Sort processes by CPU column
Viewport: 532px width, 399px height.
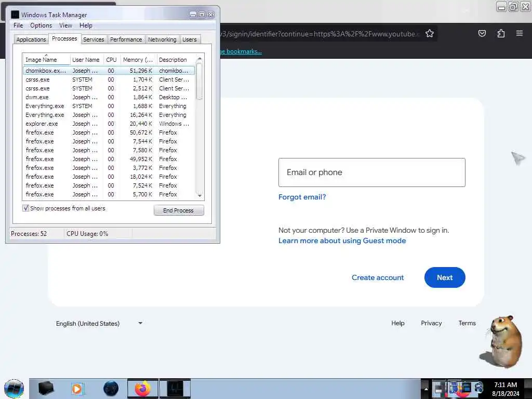pos(111,60)
